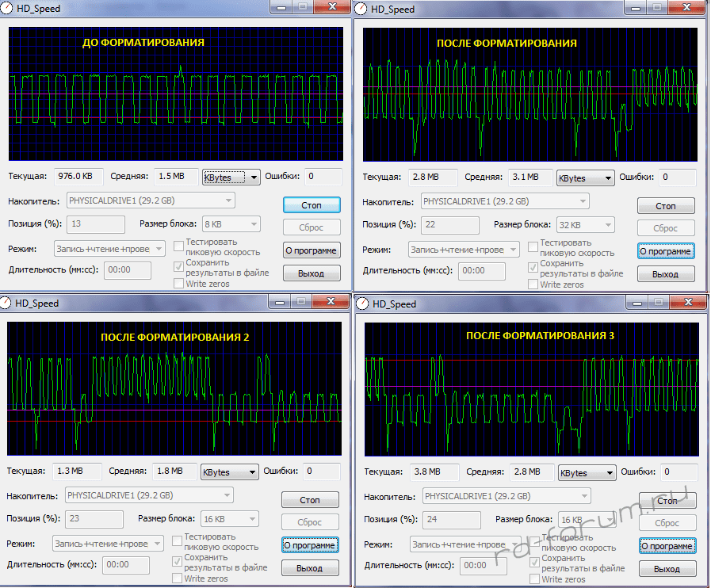711x588 pixels.
Task: Check Write zeros in ПОСЛЕ ФОРМАТИРОВАНИЯ 3 window
Action: pyautogui.click(x=534, y=580)
